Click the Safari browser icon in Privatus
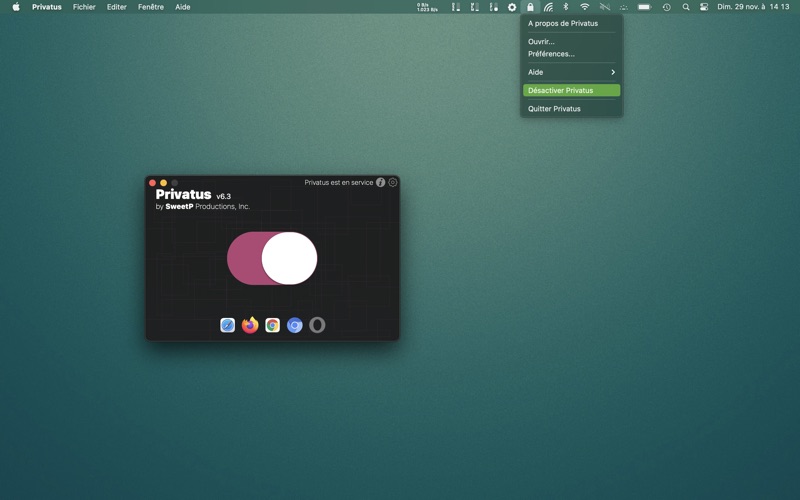The image size is (800, 500). pos(228,325)
